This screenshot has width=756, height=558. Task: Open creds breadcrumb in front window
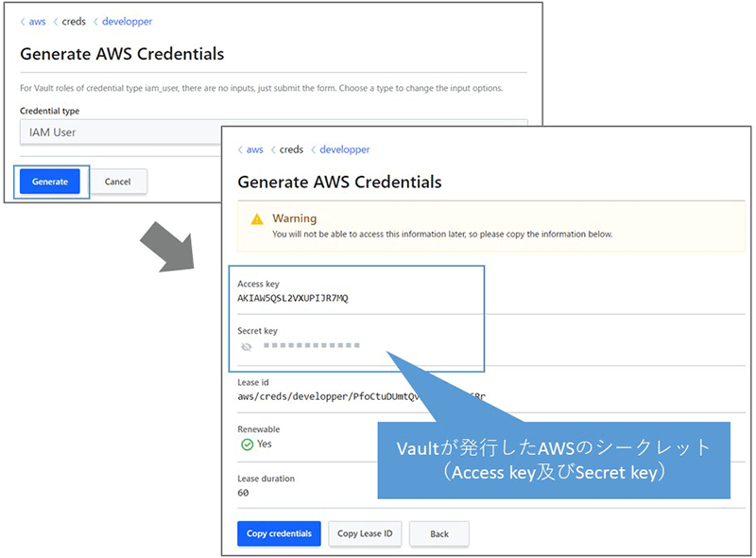point(291,149)
